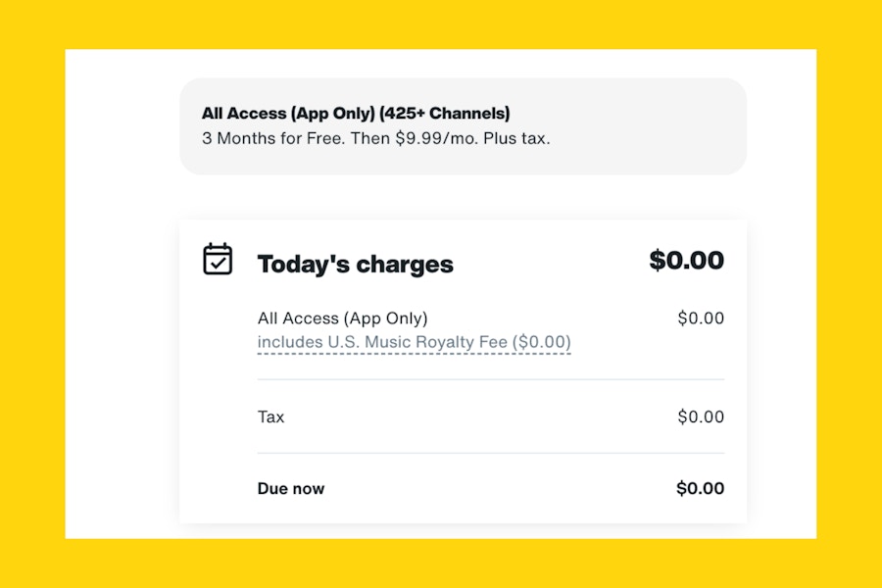This screenshot has width=882, height=588.
Task: Select the Tax row label
Action: 270,416
